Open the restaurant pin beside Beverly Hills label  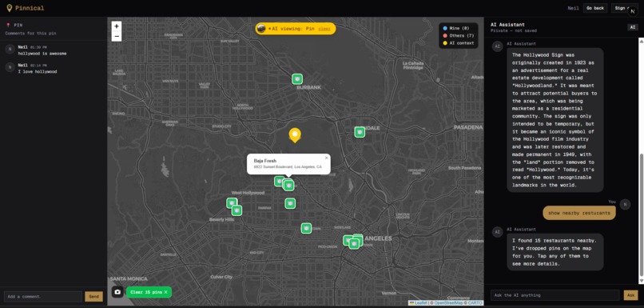coord(237,210)
